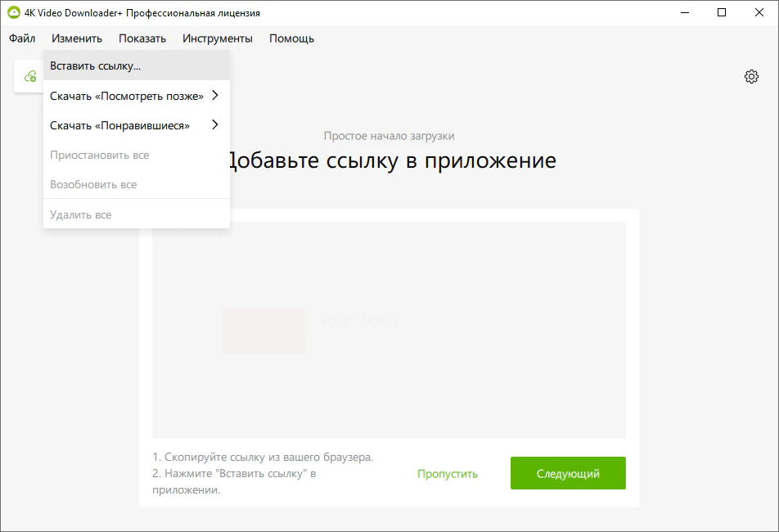Select the «Возобновить все» menu entry
Viewport: 779px width, 532px height.
click(x=93, y=184)
